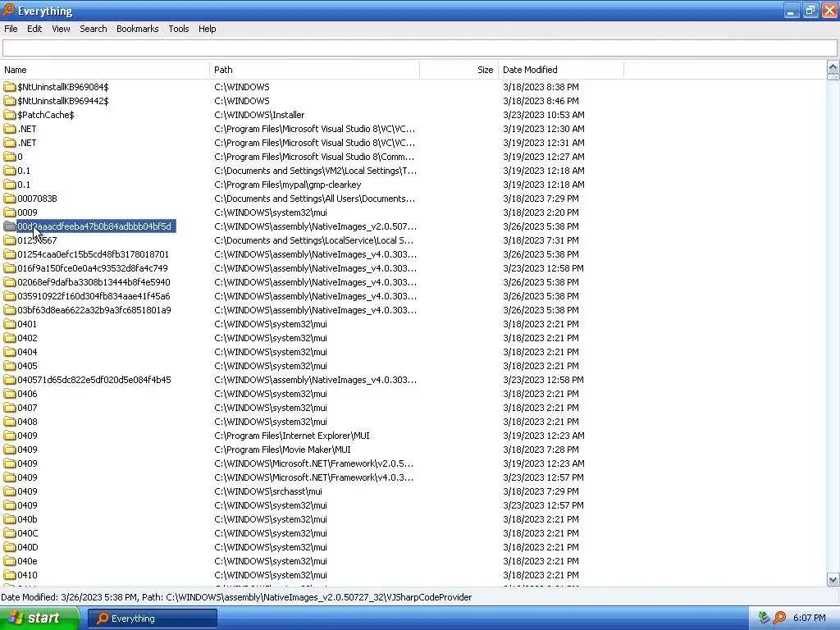Select 0.1 folder under VM2 Local Settings
This screenshot has width=840, height=630.
(24, 171)
